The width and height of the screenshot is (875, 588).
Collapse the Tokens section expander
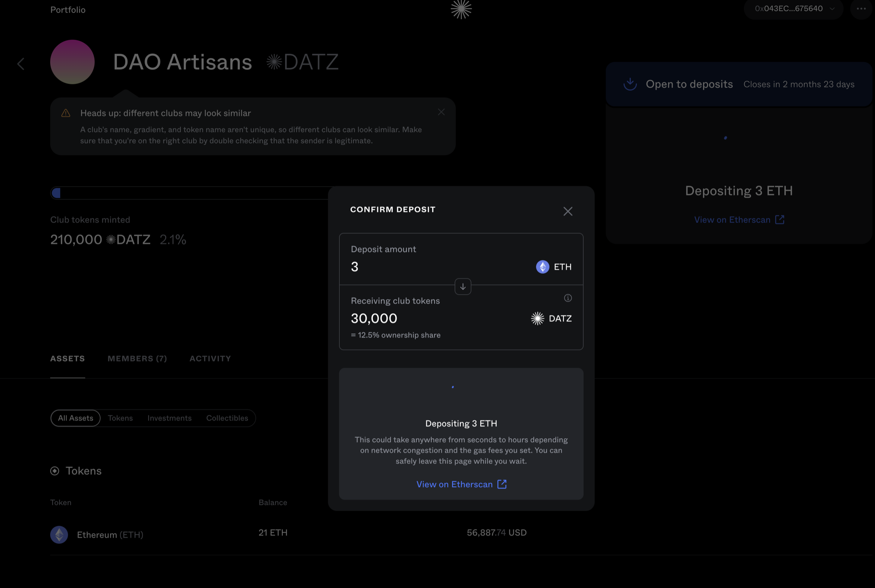[55, 471]
